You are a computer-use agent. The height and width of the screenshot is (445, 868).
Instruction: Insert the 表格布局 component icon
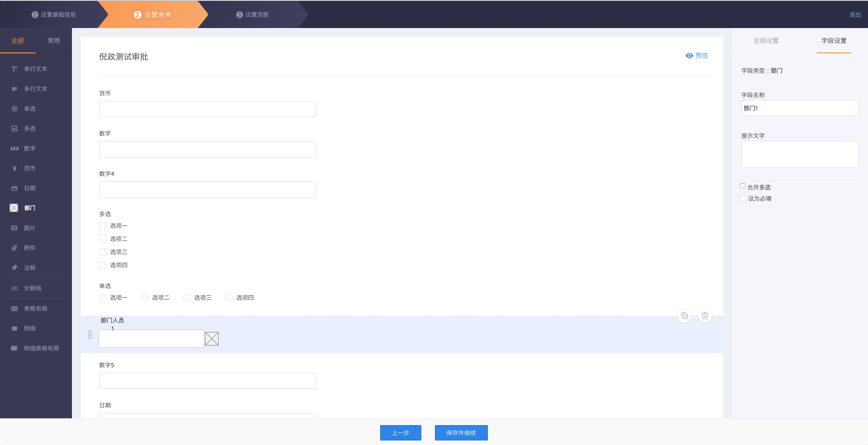[14, 308]
